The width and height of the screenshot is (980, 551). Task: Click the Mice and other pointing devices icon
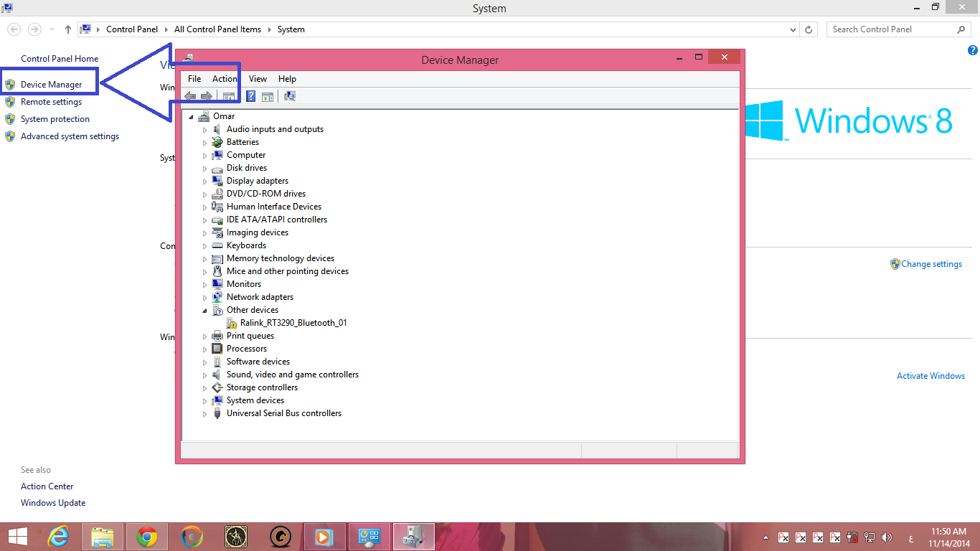click(217, 271)
